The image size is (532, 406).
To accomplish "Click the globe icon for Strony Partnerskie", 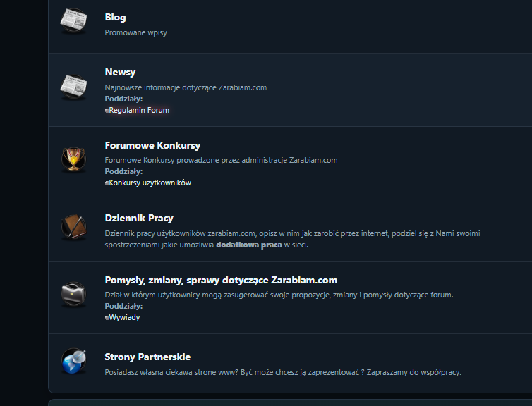I will [73, 361].
